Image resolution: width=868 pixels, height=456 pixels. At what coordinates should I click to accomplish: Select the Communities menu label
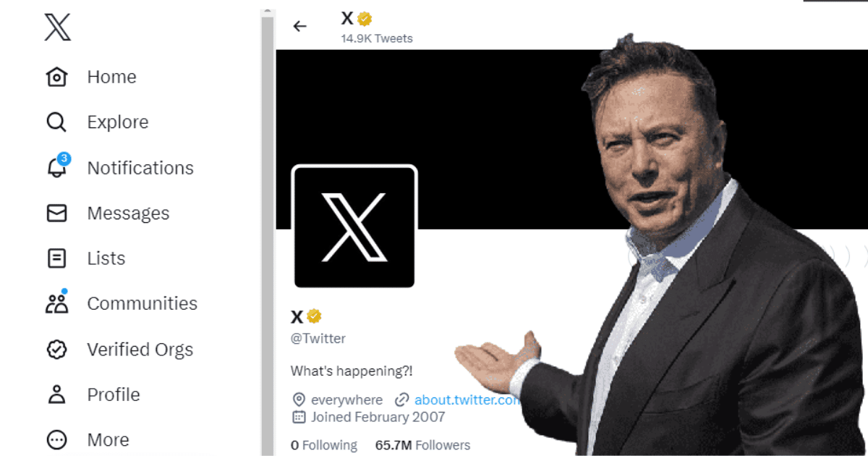142,303
